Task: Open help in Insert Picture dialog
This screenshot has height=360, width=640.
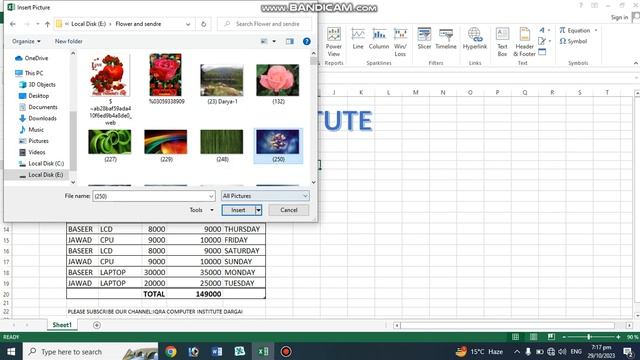Action: 307,41
